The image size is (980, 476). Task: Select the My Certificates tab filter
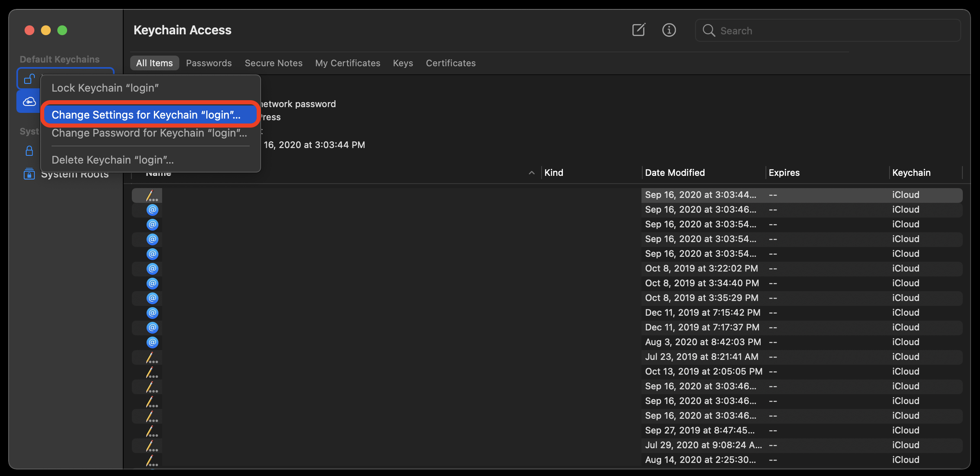point(348,63)
